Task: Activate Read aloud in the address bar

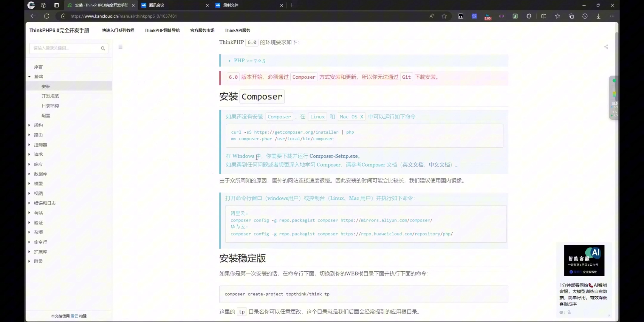Action: coord(432,16)
